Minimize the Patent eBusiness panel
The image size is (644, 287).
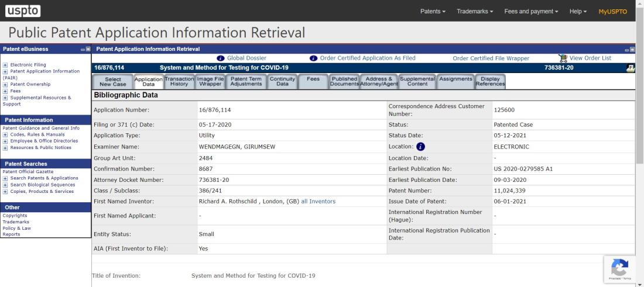point(83,49)
